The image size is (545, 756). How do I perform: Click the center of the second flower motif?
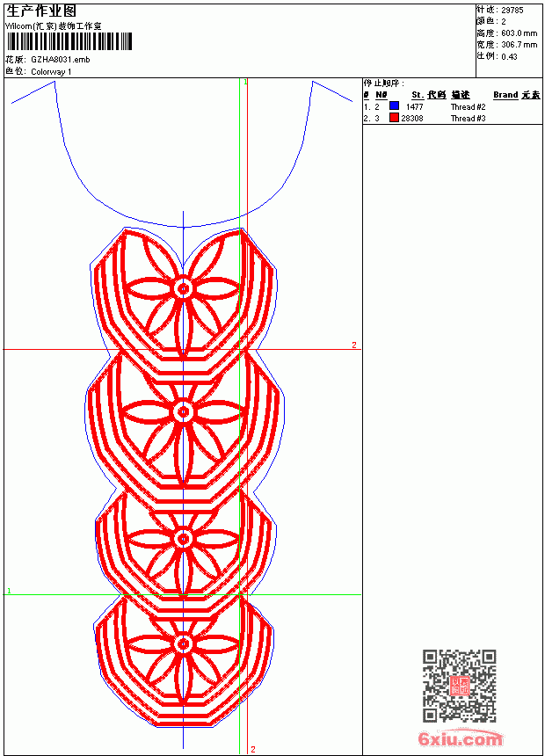[x=183, y=411]
